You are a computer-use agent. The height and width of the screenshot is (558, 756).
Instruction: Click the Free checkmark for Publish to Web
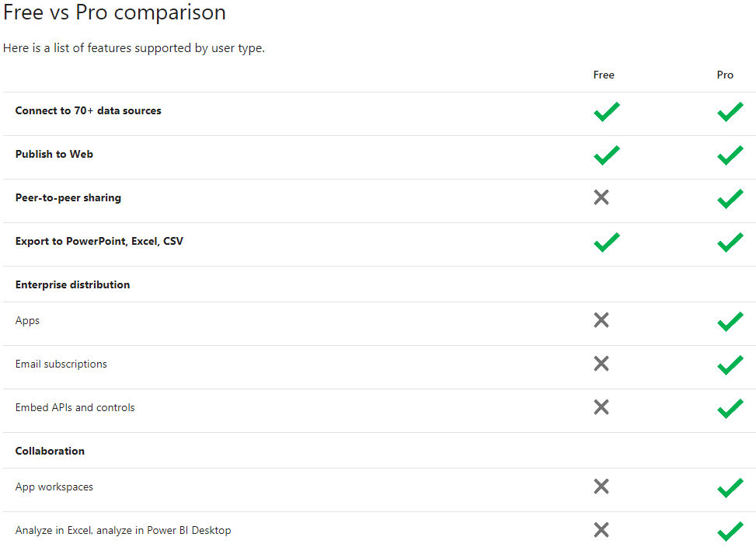606,155
